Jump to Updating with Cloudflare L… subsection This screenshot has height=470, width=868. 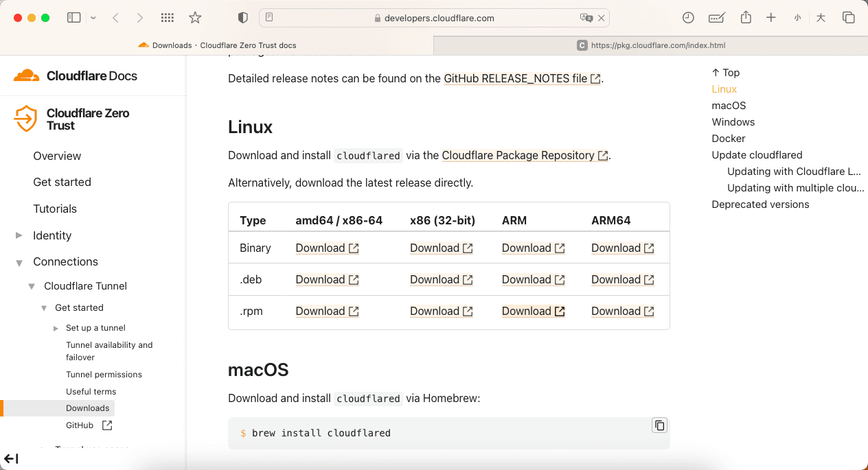pos(795,172)
